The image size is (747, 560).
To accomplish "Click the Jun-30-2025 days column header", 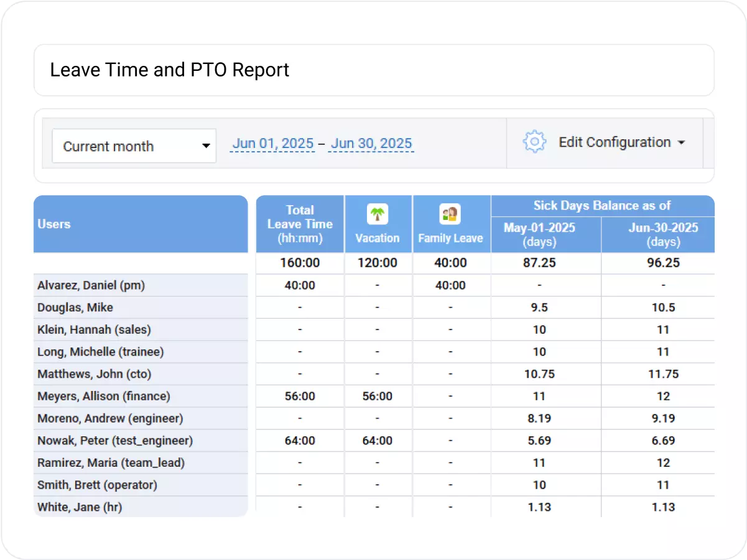I will click(663, 234).
